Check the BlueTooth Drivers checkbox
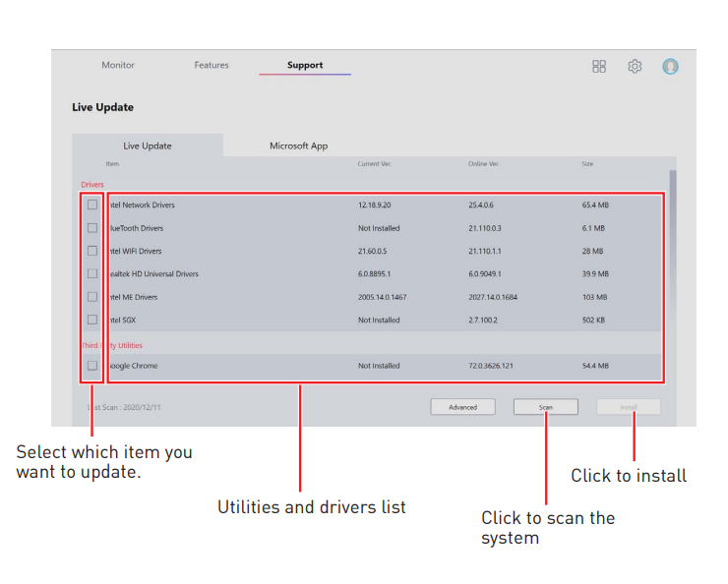This screenshot has width=728, height=584. pos(92,227)
